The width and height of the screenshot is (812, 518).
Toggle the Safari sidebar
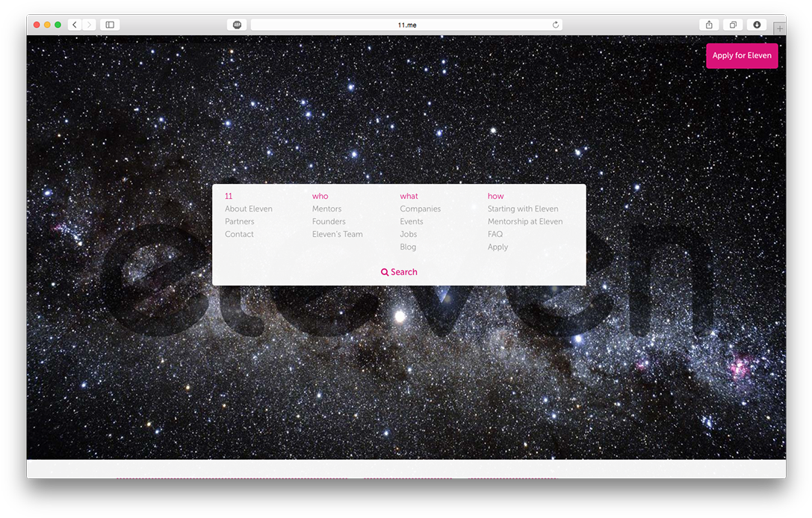[x=110, y=25]
